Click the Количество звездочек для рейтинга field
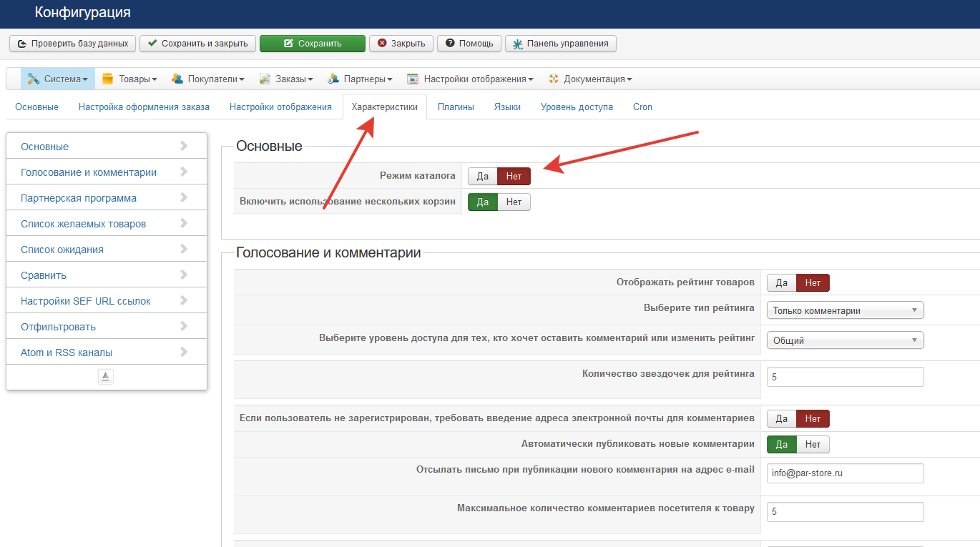Viewport: 980px width, 547px height. click(846, 376)
